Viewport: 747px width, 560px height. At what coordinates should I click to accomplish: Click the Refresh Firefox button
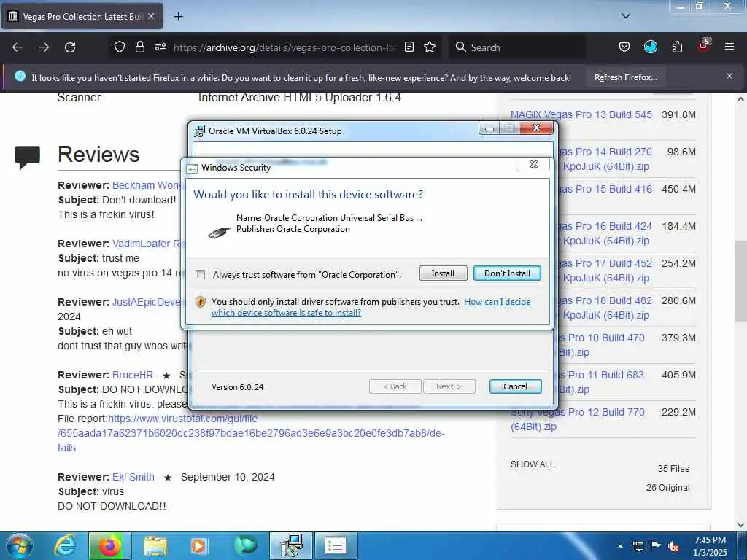625,77
